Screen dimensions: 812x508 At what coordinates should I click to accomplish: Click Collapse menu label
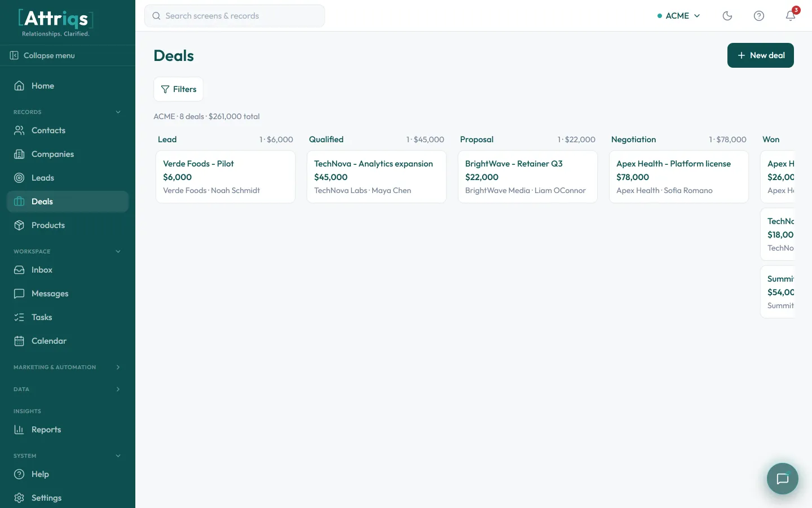49,55
